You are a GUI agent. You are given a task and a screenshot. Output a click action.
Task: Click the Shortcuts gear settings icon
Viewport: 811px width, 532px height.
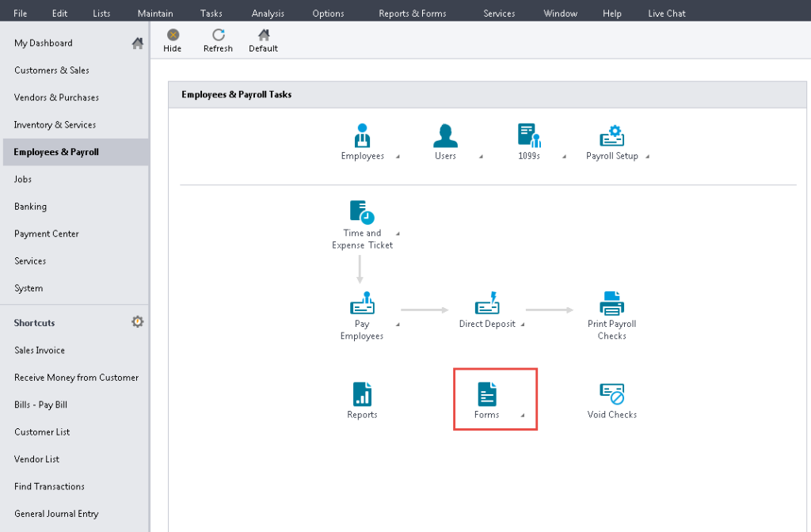coord(137,322)
